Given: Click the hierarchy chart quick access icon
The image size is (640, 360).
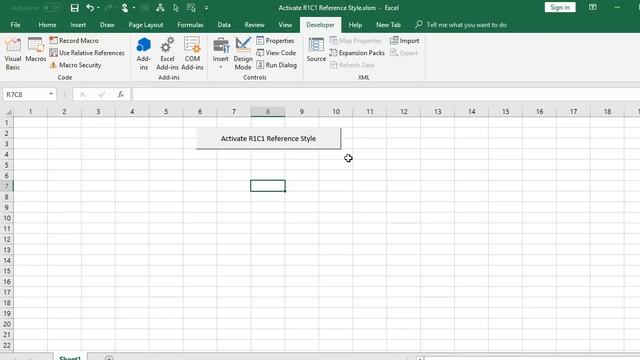Looking at the screenshot, I should tap(160, 8).
